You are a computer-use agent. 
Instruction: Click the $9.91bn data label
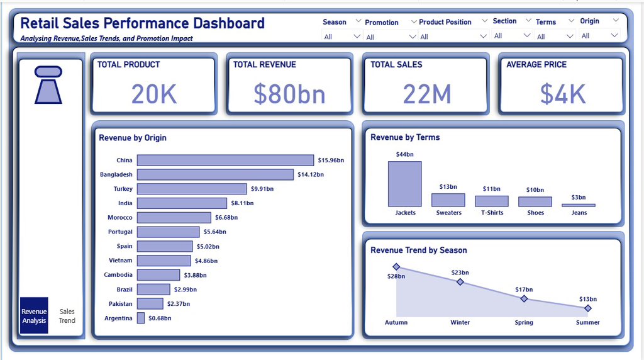pos(262,189)
